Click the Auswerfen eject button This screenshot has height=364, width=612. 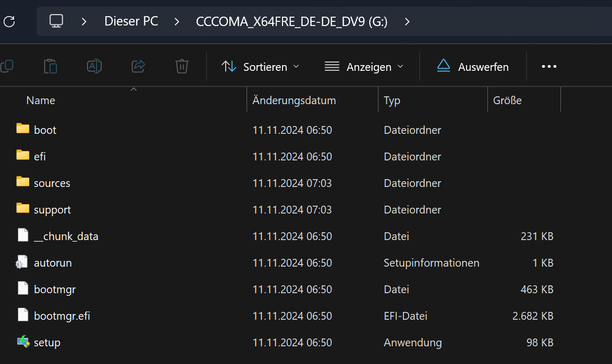(x=473, y=67)
